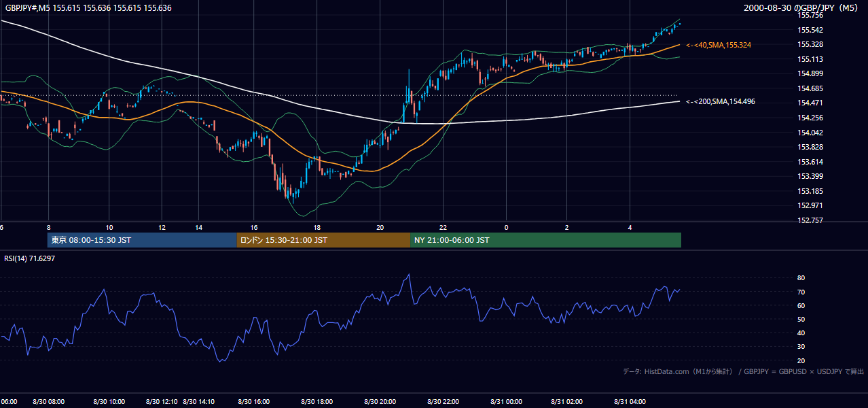Click hour label 18 under price chart
This screenshot has height=408, width=868.
coord(317,227)
